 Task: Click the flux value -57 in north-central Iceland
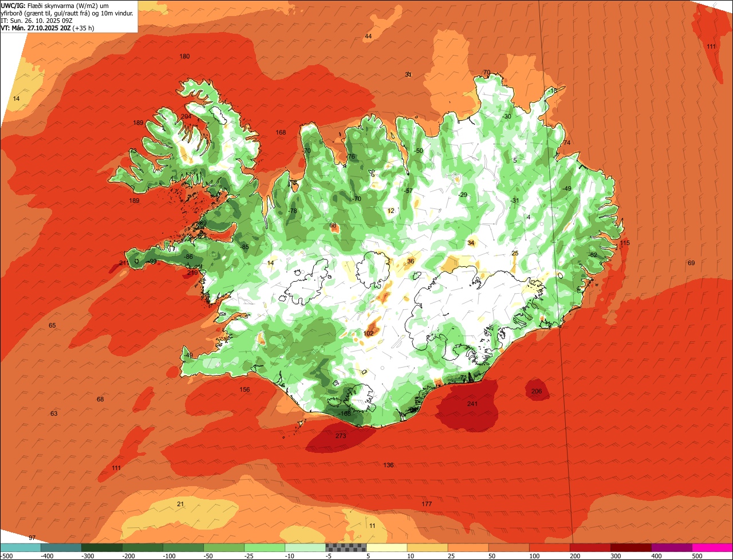coord(408,190)
